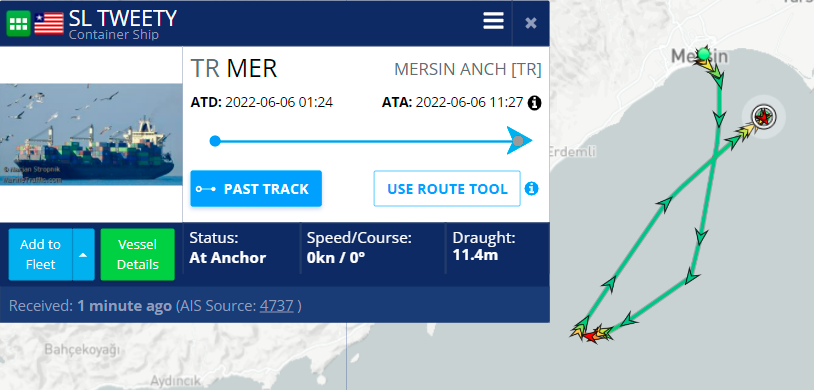Viewport: 814px width, 390px height.
Task: Click the red track arrow near turnaround point
Action: 590,337
